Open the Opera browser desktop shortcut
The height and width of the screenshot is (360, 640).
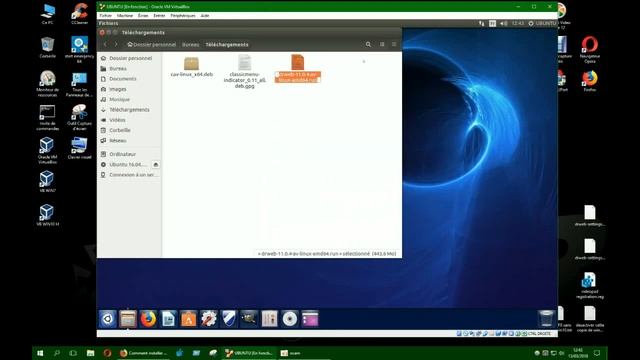point(589,50)
